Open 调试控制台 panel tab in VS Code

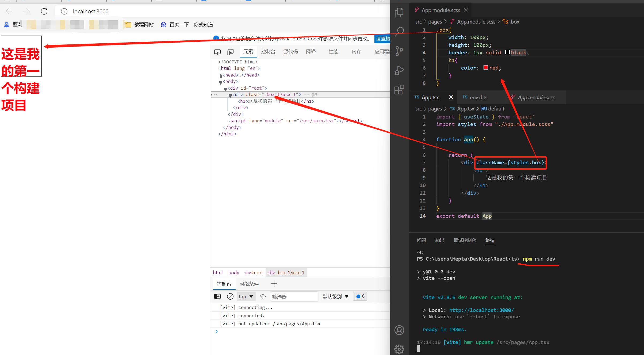[x=465, y=240]
